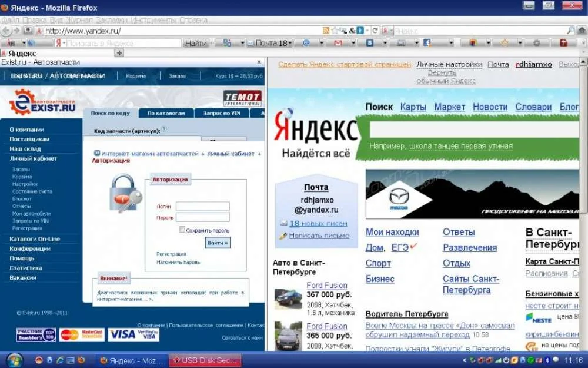Open Личные настройки link on Yandex
This screenshot has width=588, height=368.
click(x=449, y=64)
